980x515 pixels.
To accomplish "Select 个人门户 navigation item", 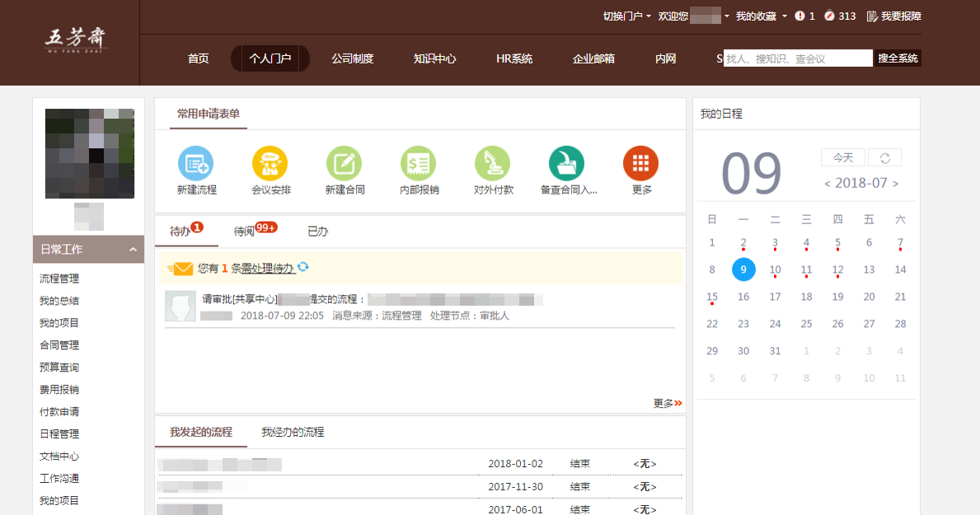I will (x=270, y=59).
